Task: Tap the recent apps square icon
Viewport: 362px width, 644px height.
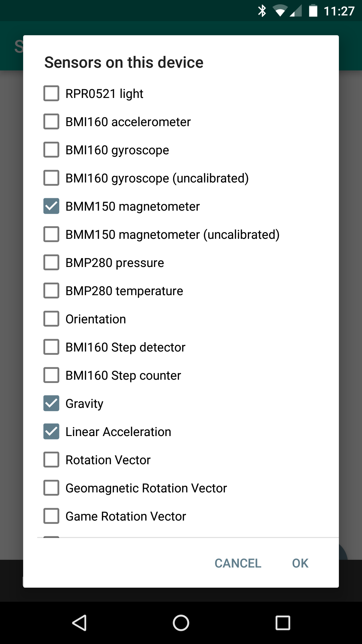Action: pyautogui.click(x=283, y=623)
